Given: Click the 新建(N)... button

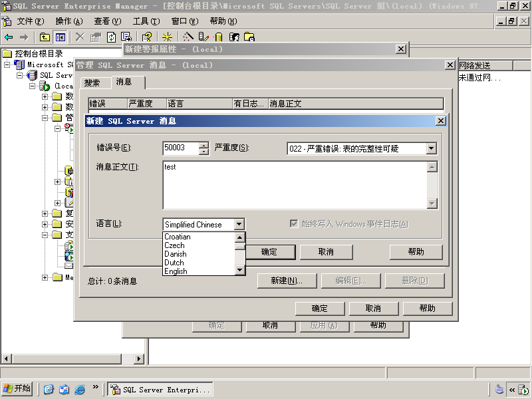Looking at the screenshot, I should 287,281.
